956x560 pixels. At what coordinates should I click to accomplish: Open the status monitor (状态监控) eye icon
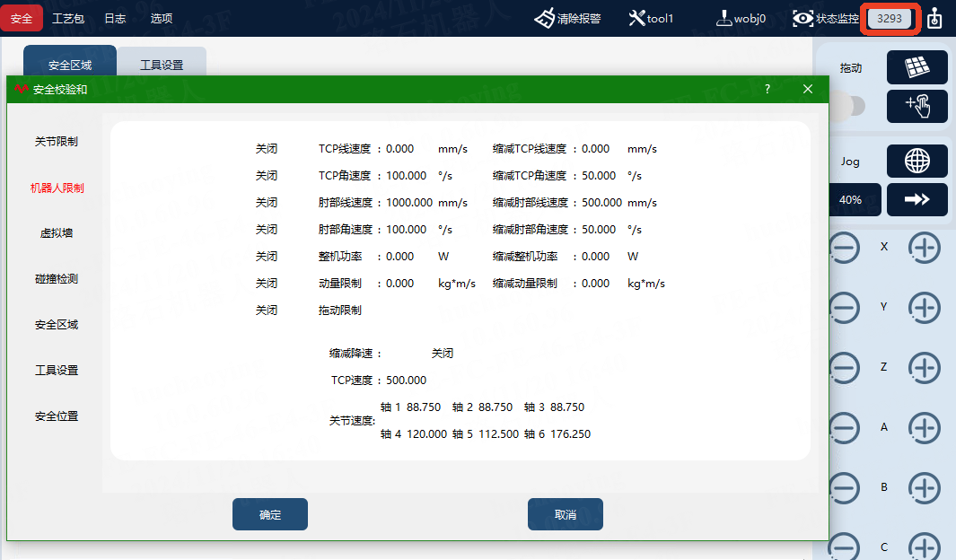click(x=803, y=18)
